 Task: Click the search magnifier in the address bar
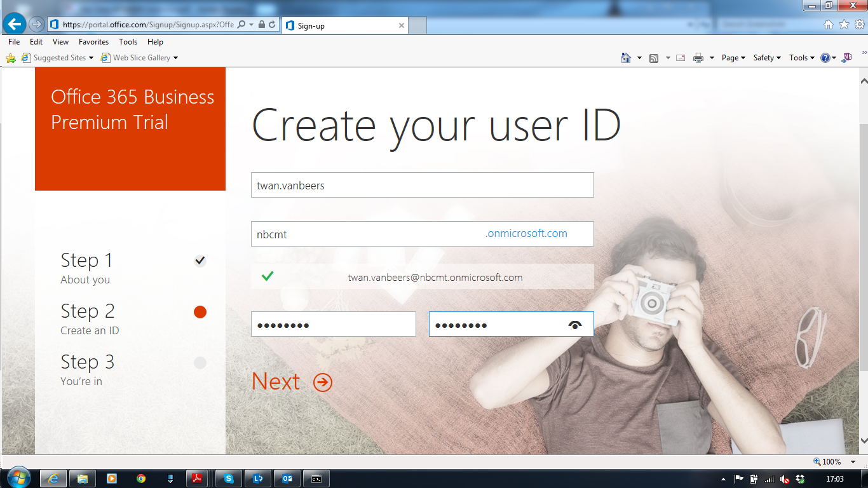click(x=241, y=25)
